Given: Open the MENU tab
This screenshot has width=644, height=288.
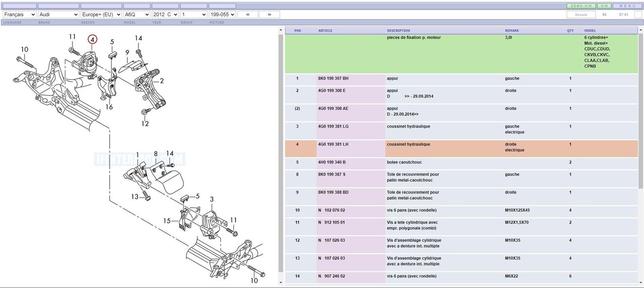Looking at the screenshot, I should (x=627, y=6).
